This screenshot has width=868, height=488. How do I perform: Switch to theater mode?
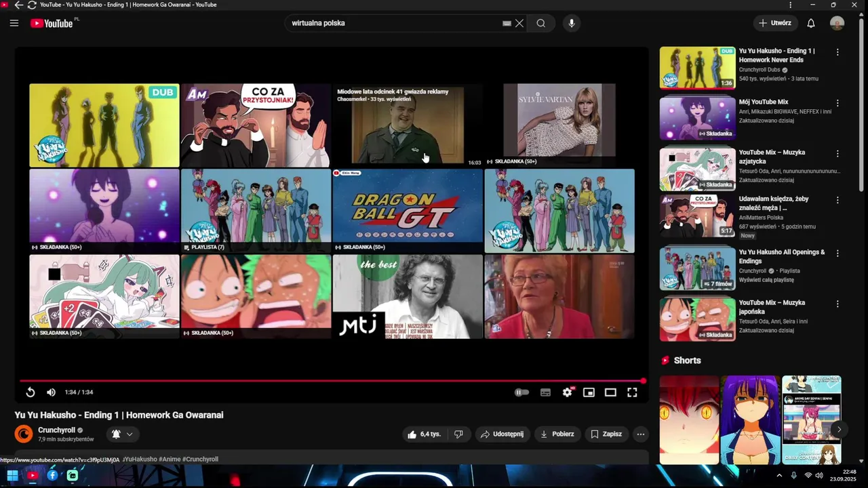click(610, 392)
